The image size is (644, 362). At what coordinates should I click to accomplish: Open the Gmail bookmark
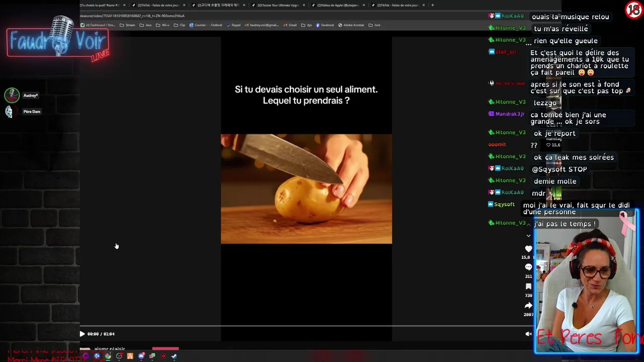(x=290, y=25)
